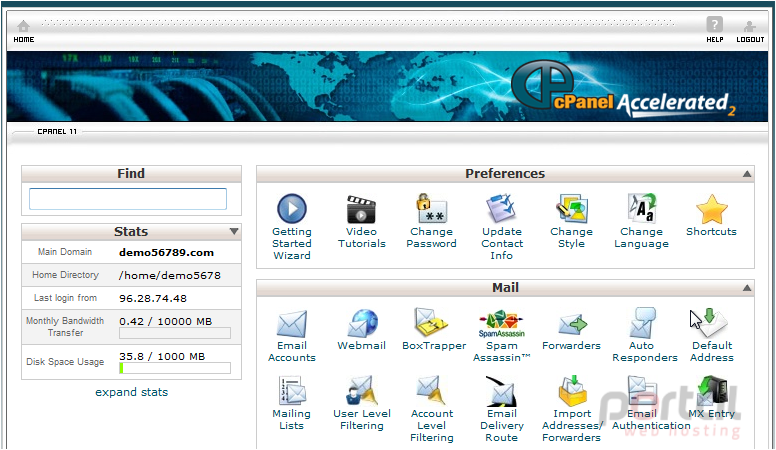The height and width of the screenshot is (450, 776).
Task: Collapse the Mail section arrow
Action: click(x=747, y=288)
